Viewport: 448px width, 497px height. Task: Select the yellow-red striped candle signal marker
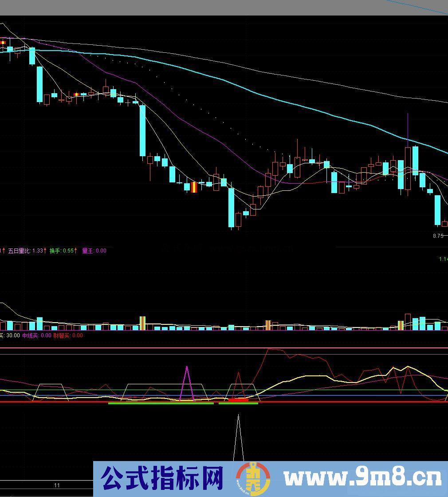(x=194, y=187)
